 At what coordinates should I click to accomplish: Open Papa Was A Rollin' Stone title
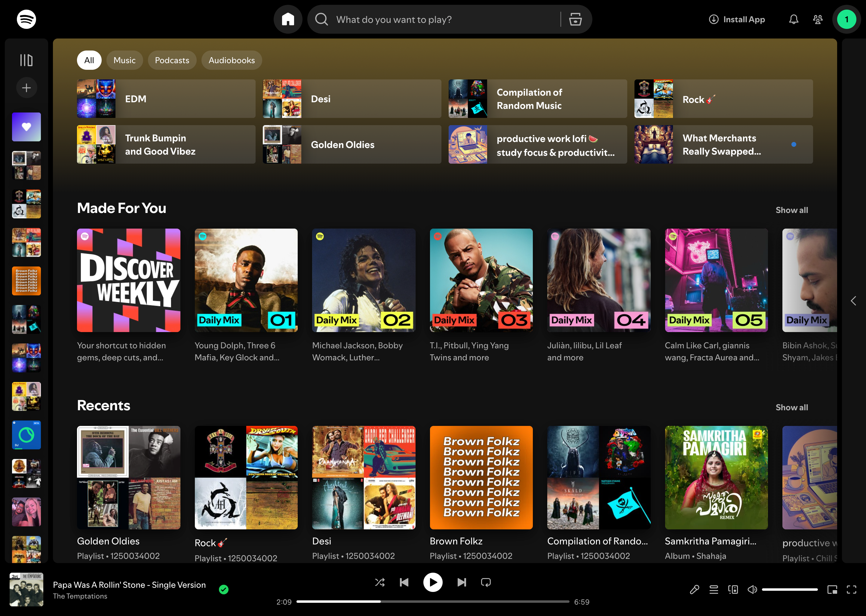[x=129, y=584]
